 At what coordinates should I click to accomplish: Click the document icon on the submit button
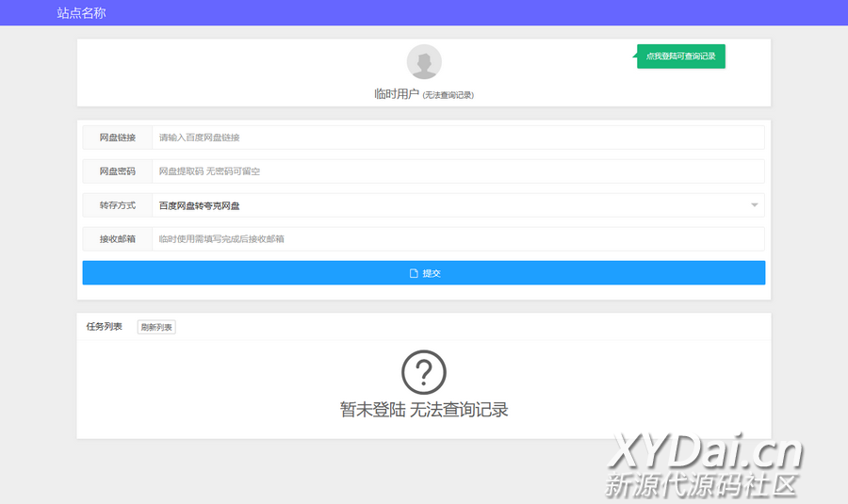(x=413, y=273)
